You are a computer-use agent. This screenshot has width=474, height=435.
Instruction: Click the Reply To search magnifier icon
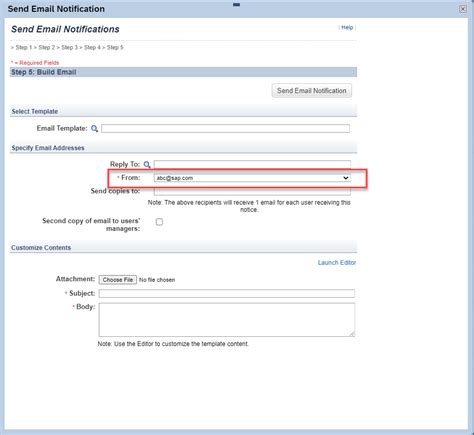click(147, 165)
